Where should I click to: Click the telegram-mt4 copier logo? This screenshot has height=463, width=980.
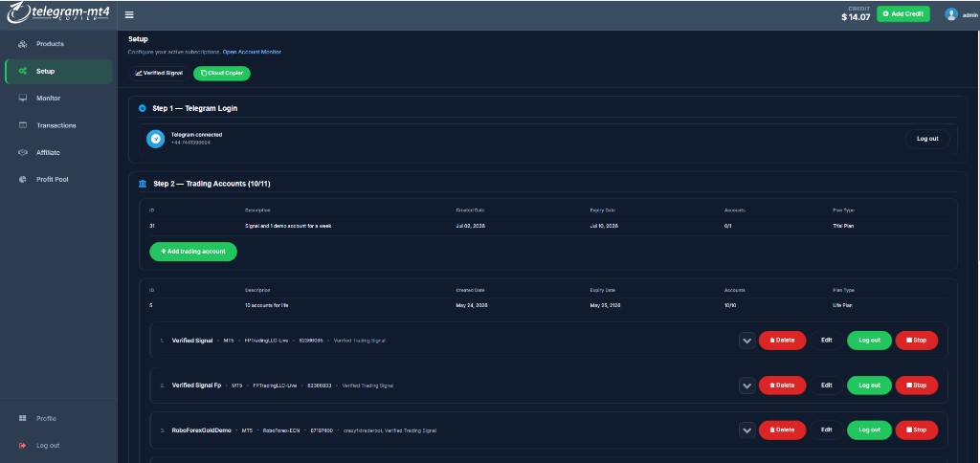pos(56,13)
